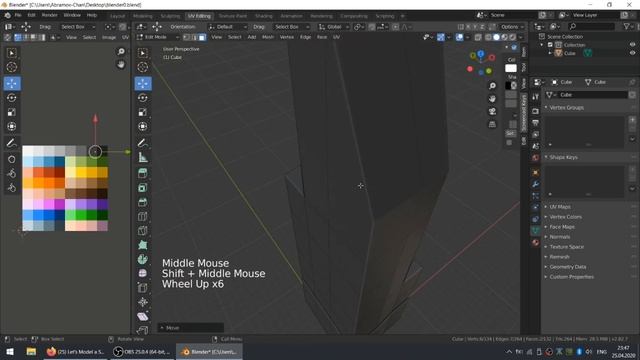Open the Render menu
The width and height of the screenshot is (640, 360).
pos(49,15)
